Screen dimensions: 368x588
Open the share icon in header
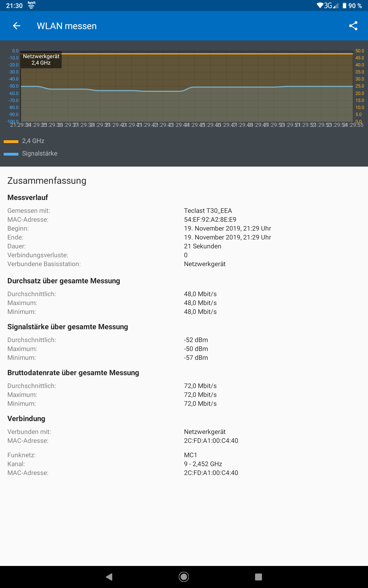pos(353,26)
